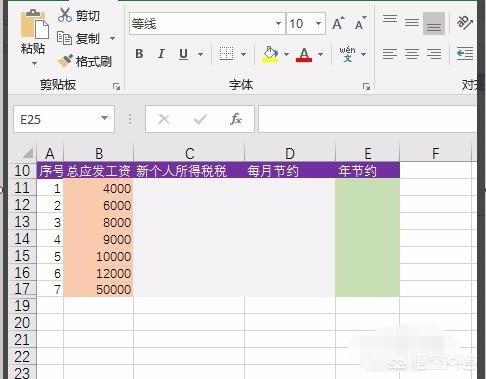Click the Copy icon
Image resolution: width=486 pixels, height=379 pixels.
64,38
